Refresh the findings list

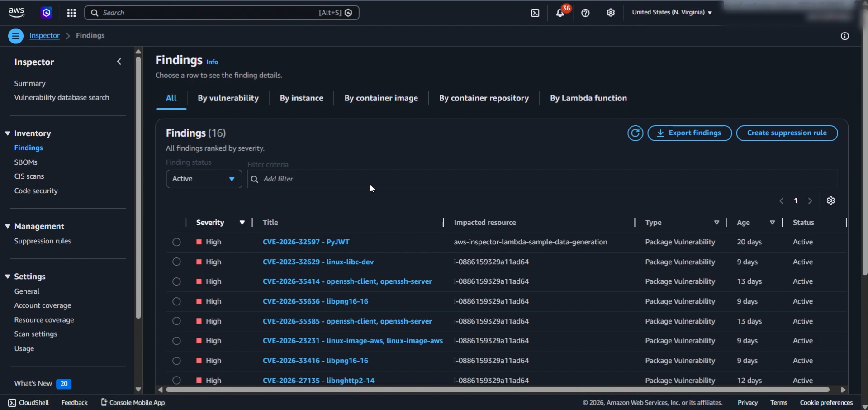(x=635, y=133)
